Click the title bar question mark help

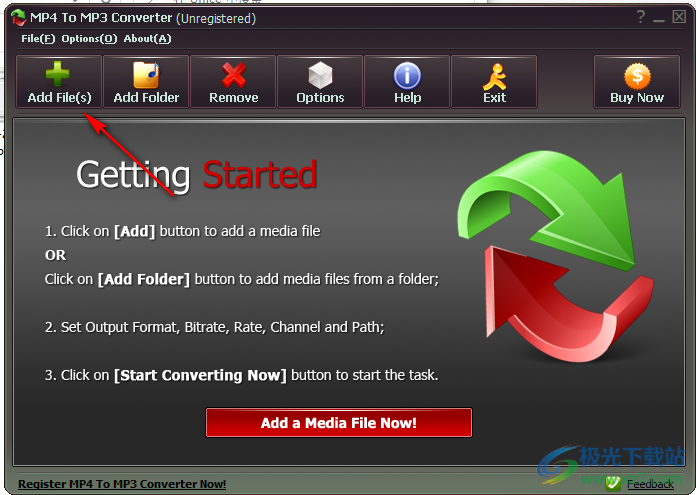pos(641,17)
